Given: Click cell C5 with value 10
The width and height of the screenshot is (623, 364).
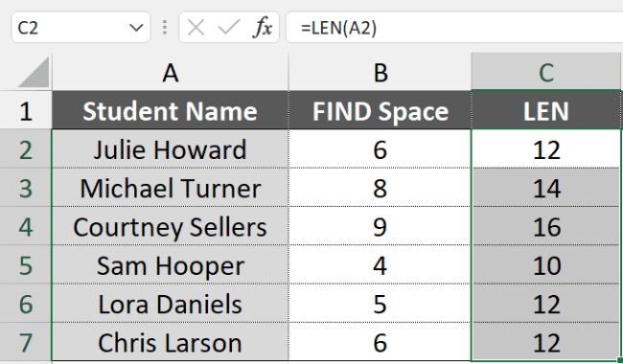Looking at the screenshot, I should coord(546,264).
